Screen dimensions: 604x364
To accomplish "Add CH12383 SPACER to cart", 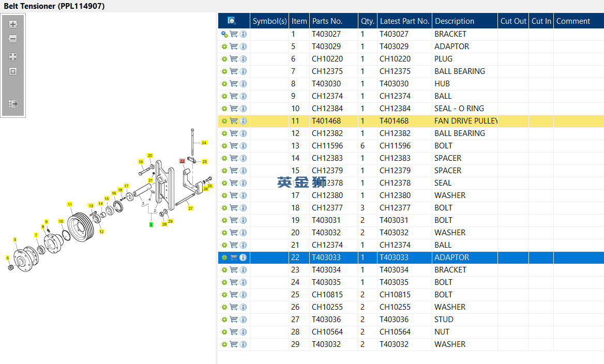I will [x=234, y=158].
